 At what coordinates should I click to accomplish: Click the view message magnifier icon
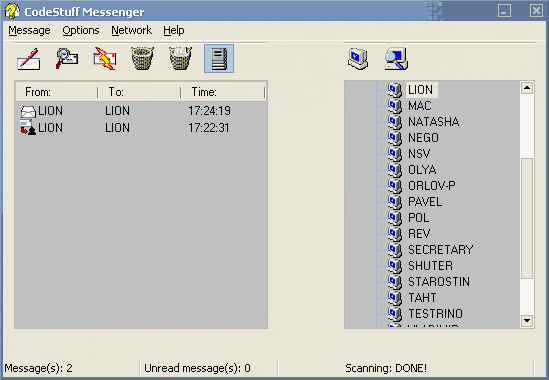pyautogui.click(x=67, y=58)
